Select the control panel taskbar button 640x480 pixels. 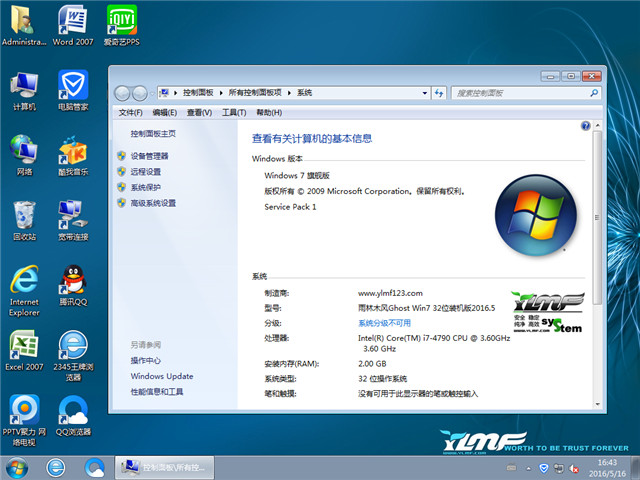click(x=164, y=468)
